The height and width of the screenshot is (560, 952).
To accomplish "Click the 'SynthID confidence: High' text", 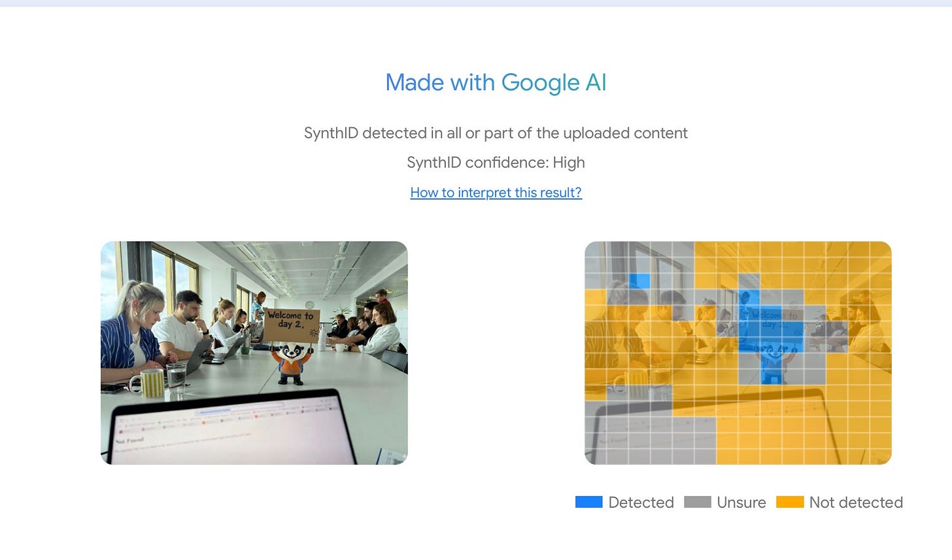I will [496, 163].
